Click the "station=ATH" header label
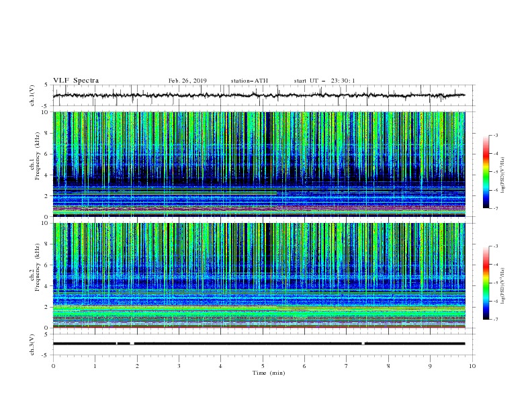Viewport: 532px width, 411px height. pyautogui.click(x=249, y=81)
